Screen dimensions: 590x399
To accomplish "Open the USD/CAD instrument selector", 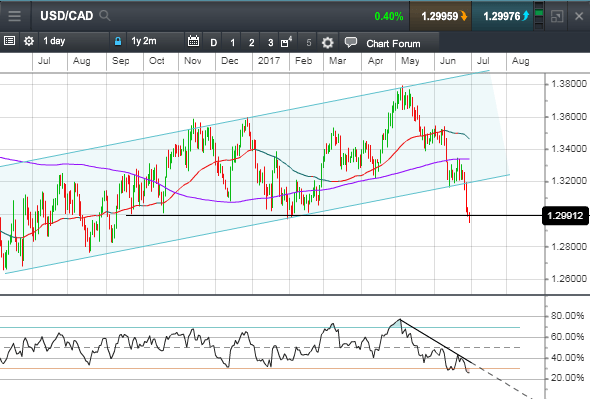I will [67, 16].
